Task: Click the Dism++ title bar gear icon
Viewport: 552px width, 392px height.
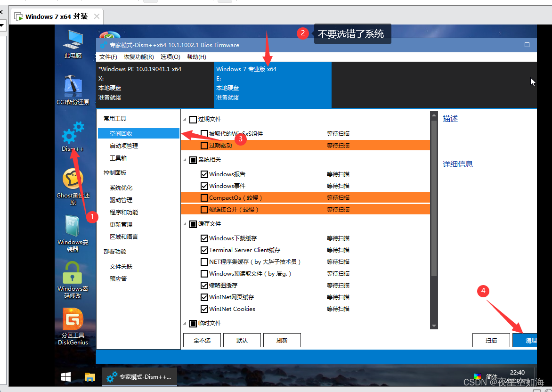Action: 104,45
